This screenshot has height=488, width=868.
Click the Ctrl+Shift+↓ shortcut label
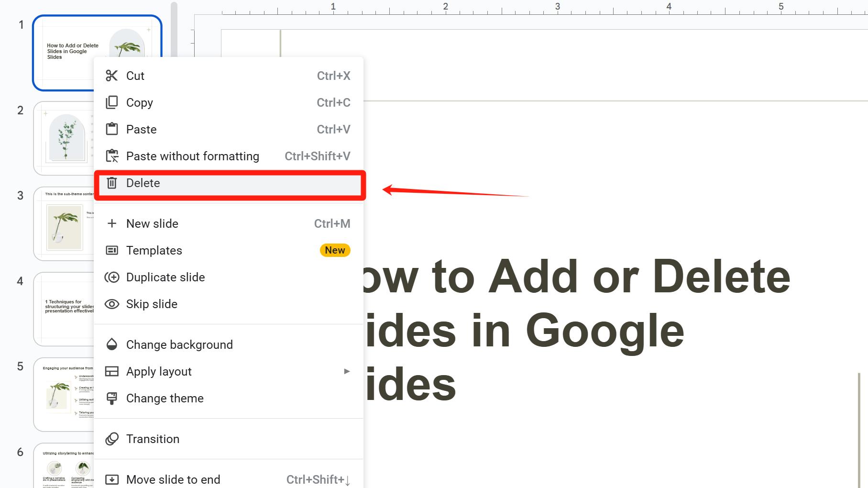(x=319, y=479)
